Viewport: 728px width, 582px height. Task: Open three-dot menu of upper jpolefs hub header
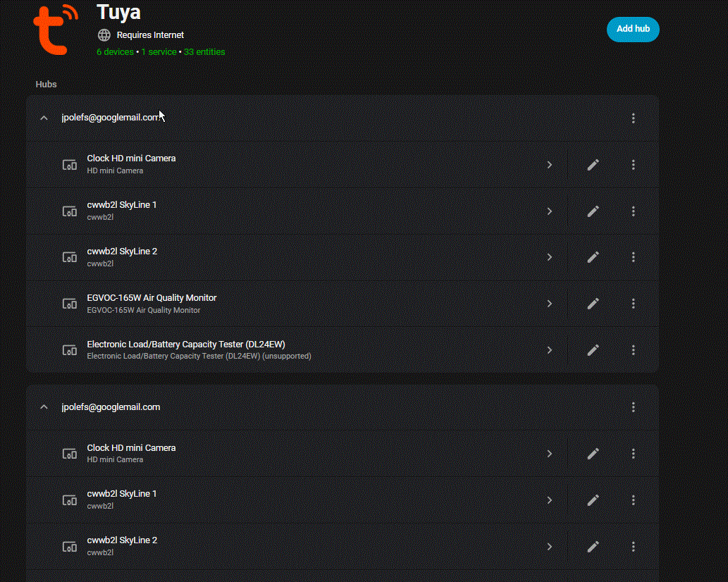pos(634,118)
